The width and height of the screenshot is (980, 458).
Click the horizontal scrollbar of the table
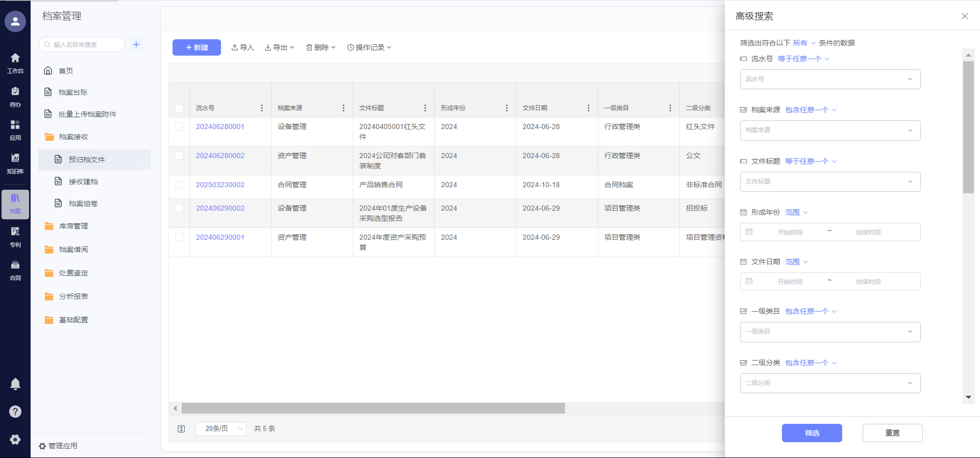click(373, 409)
